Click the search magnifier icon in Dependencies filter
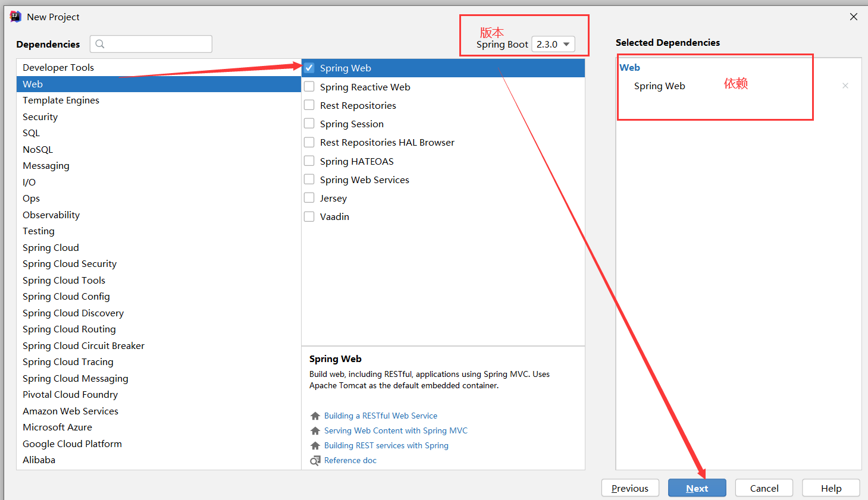The width and height of the screenshot is (868, 500). tap(100, 44)
